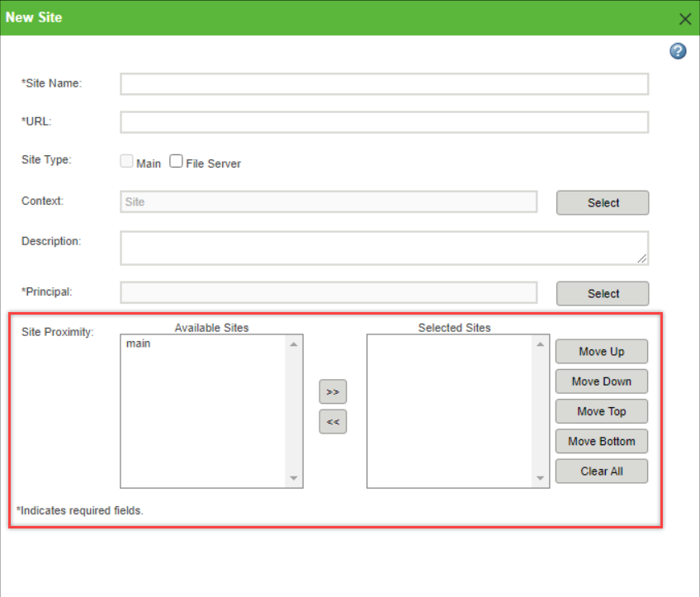The image size is (700, 597).
Task: Click the Available Sites scrollbar down arrow
Action: [294, 478]
